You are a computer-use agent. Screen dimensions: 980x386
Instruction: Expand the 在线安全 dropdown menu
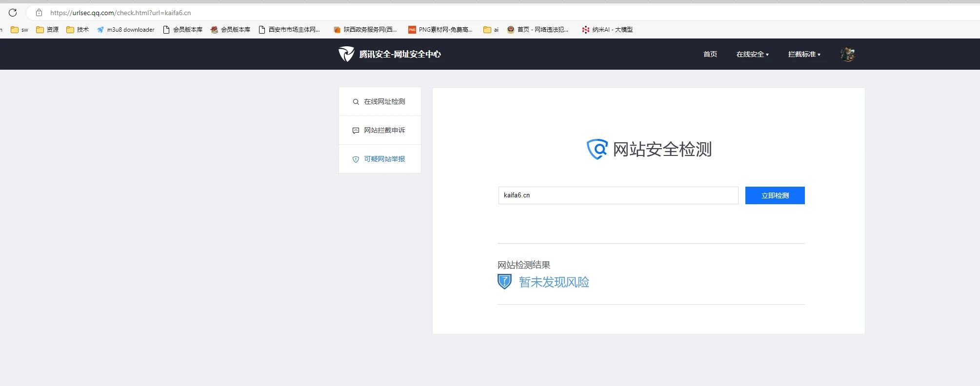click(x=752, y=54)
